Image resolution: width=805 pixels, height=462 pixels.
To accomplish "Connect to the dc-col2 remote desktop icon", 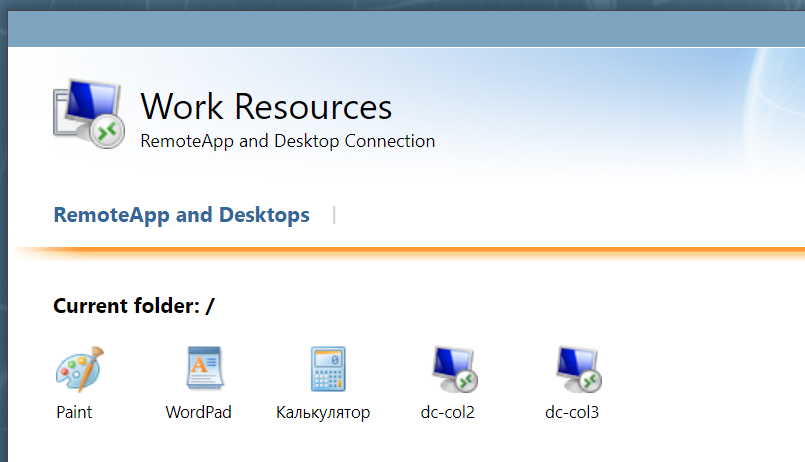I will point(455,370).
